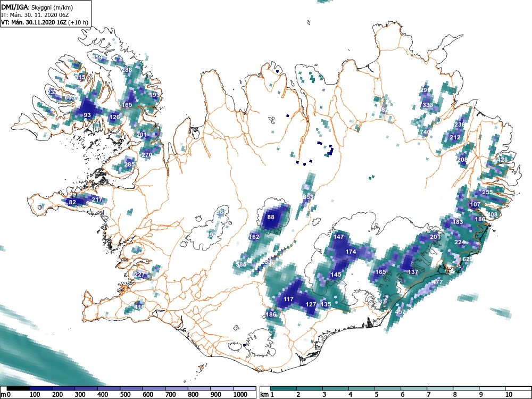Click the visibility value 629

click(468, 259)
